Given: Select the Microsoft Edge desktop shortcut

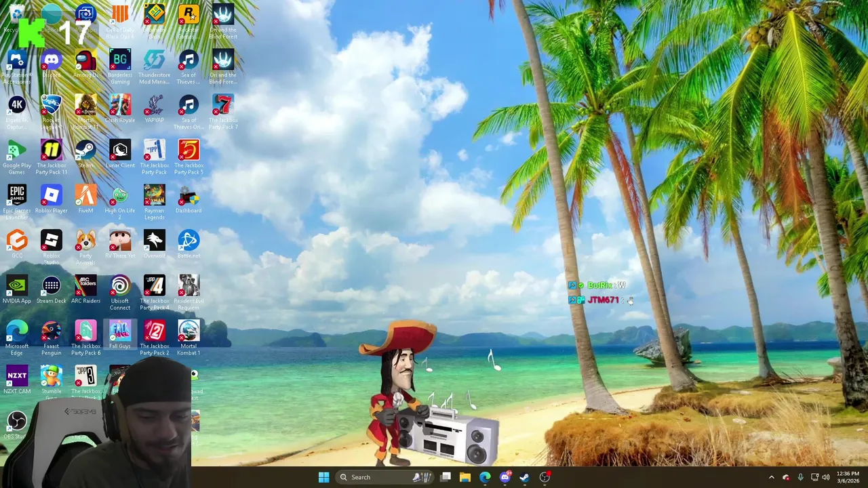Looking at the screenshot, I should (x=17, y=338).
